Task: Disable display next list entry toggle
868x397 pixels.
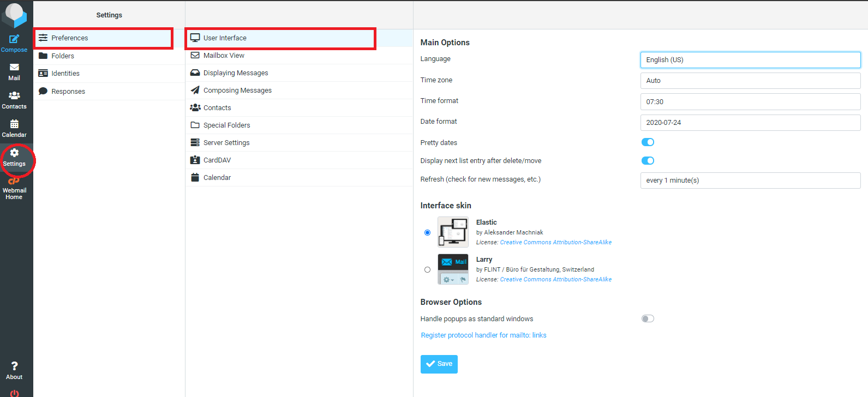Action: tap(648, 161)
